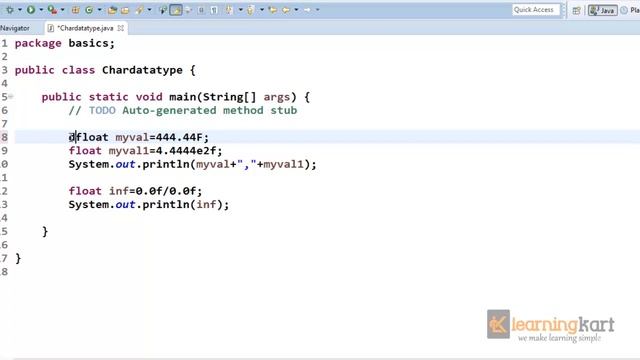640x360 pixels.
Task: Click 'myval1=4.4444e2f;' on line 9
Action: point(165,151)
